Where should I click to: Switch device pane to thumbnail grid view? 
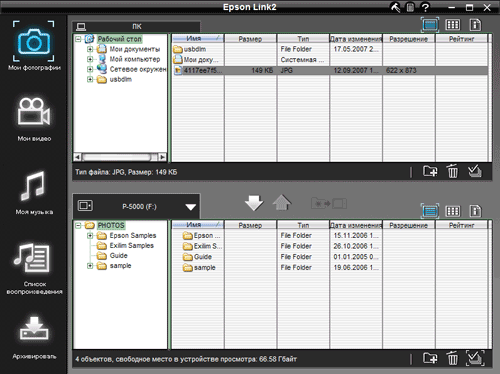point(453,211)
